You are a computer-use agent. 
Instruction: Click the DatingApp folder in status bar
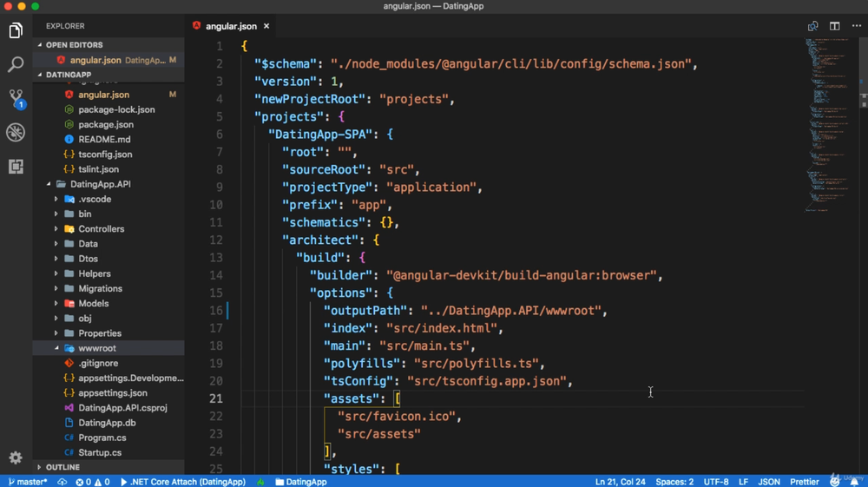(301, 482)
